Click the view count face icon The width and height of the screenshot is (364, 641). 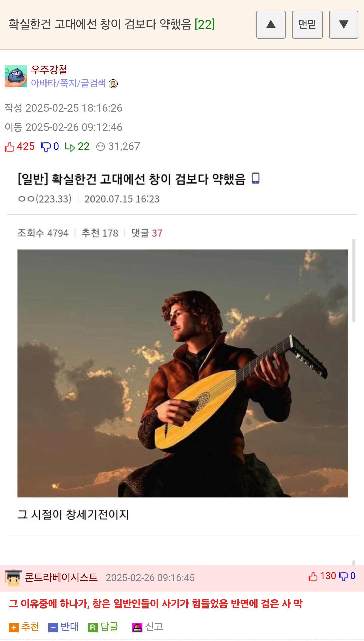pos(101,147)
